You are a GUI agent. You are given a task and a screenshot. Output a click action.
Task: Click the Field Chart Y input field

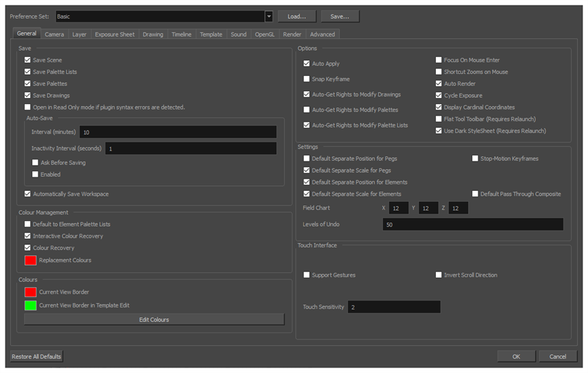[x=428, y=208]
